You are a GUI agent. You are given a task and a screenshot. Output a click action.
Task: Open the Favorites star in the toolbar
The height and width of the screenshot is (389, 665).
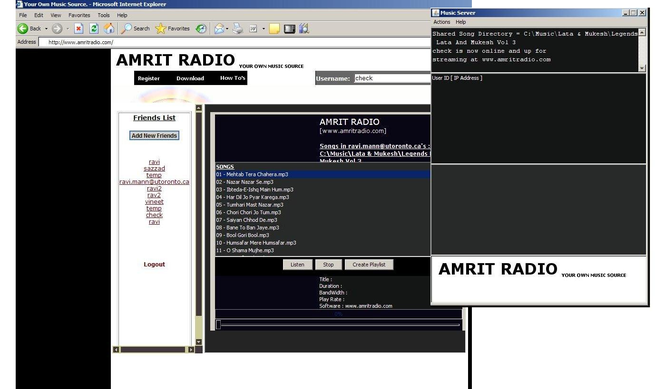coord(160,28)
